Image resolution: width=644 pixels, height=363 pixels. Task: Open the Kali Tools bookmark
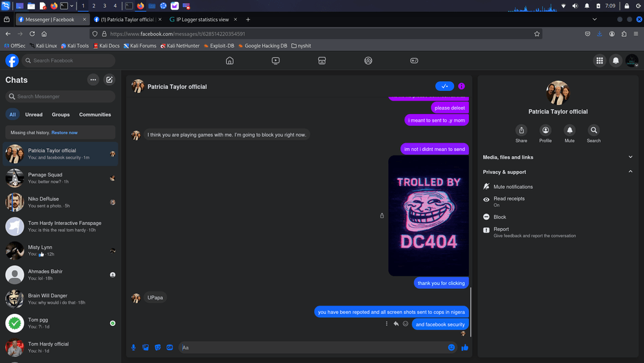click(x=75, y=46)
